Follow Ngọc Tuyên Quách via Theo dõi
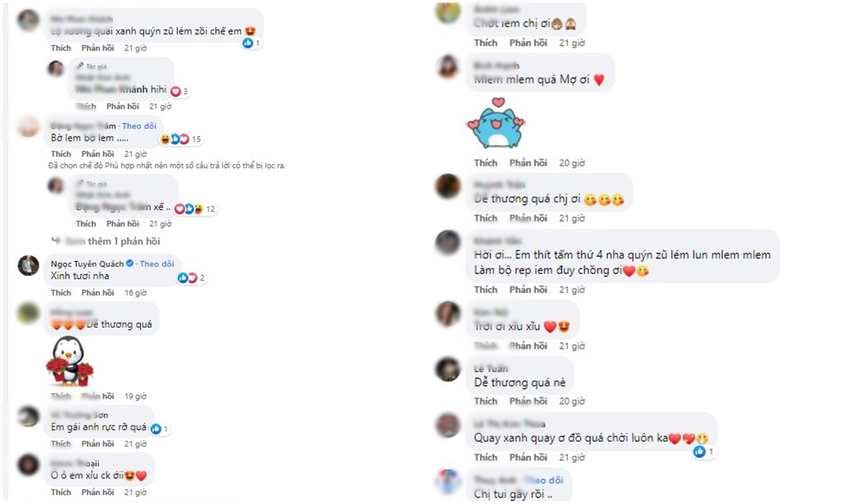The width and height of the screenshot is (864, 504). click(157, 264)
